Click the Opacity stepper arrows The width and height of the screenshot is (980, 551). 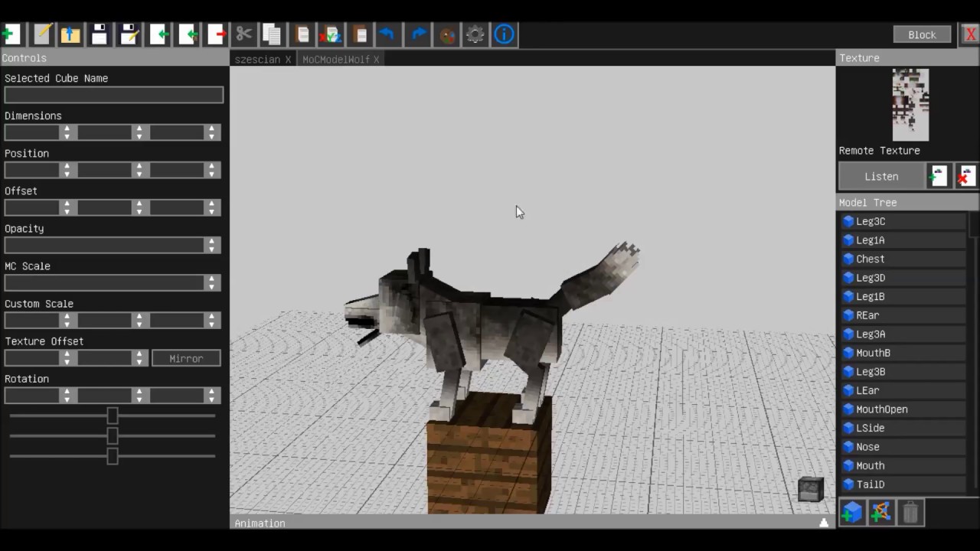coord(211,245)
